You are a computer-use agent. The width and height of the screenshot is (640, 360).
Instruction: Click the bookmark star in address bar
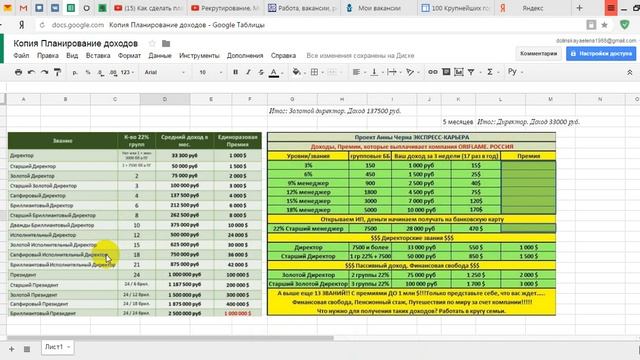(604, 25)
